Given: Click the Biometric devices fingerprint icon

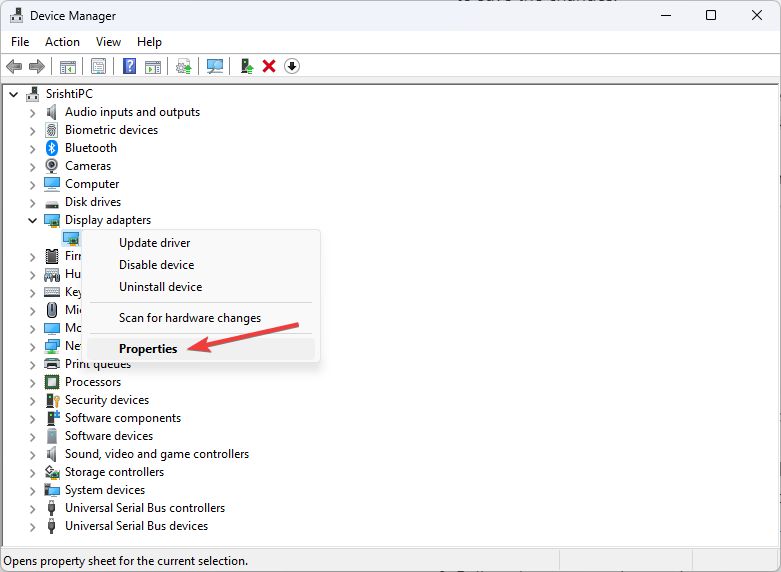Looking at the screenshot, I should pyautogui.click(x=52, y=130).
